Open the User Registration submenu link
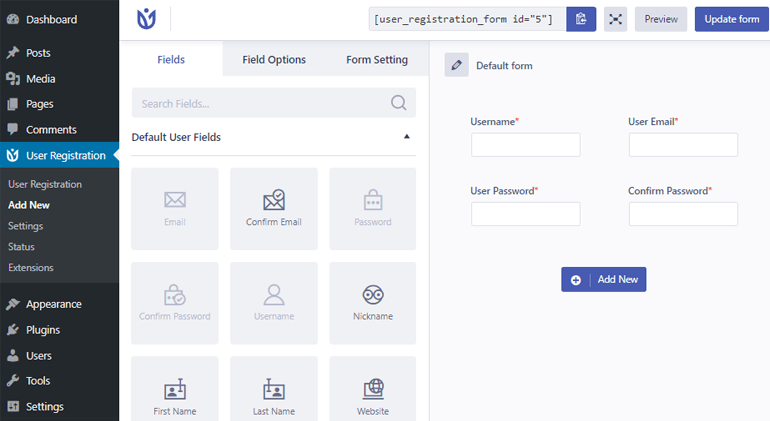Viewport: 770px width, 421px height. (45, 184)
